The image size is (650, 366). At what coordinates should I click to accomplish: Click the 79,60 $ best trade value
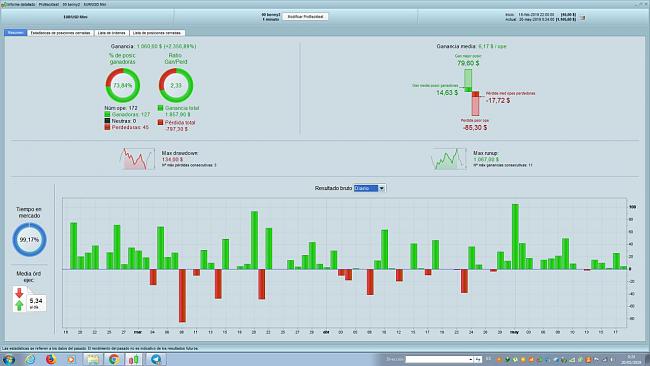tap(468, 63)
